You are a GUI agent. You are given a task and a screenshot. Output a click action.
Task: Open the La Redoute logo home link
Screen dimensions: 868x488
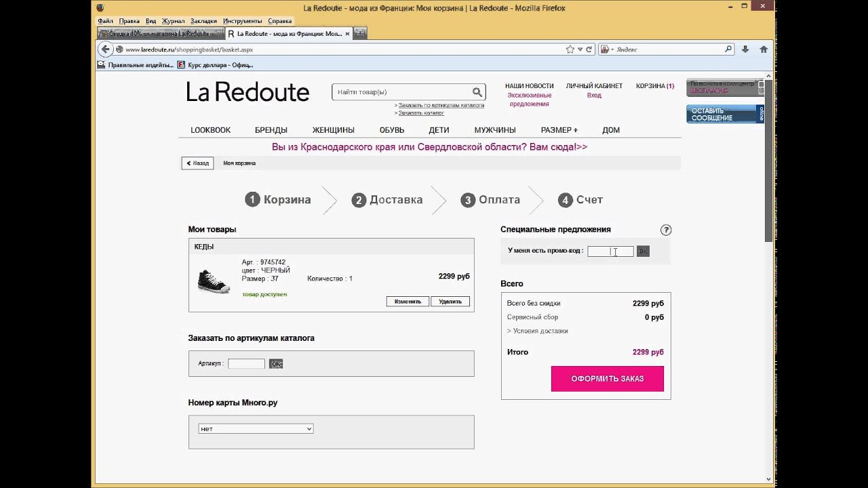click(x=248, y=91)
